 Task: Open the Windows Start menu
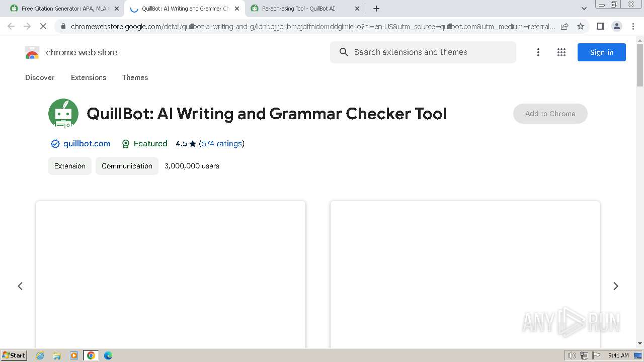click(x=14, y=355)
